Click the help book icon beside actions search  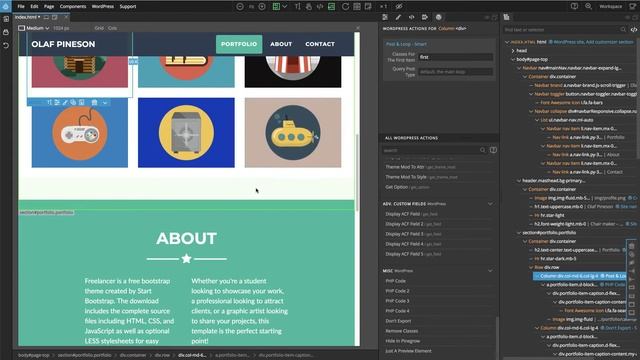493,150
